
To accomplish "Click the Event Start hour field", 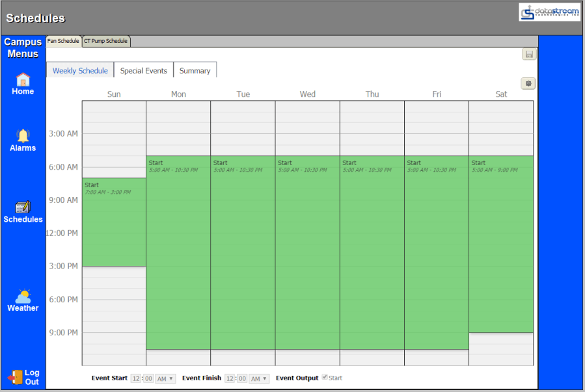I will tap(136, 378).
